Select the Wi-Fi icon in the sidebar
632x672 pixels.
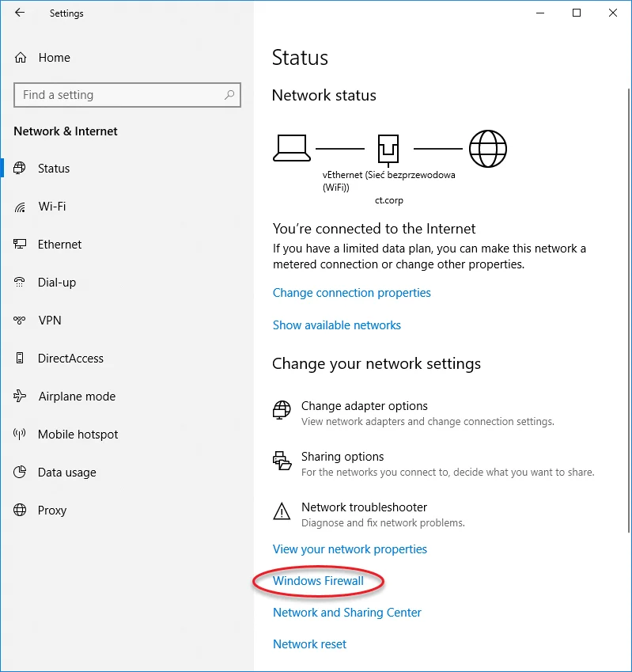click(20, 207)
